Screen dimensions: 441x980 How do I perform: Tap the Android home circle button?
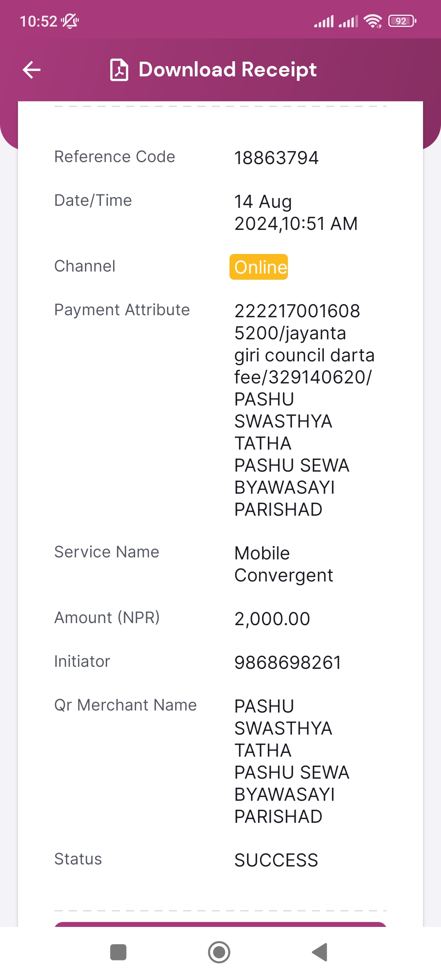point(219,952)
